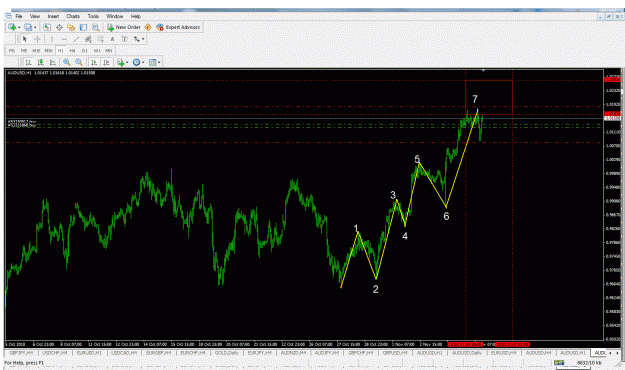
Task: Toggle Chart Shift from right border
Action: 106,62
